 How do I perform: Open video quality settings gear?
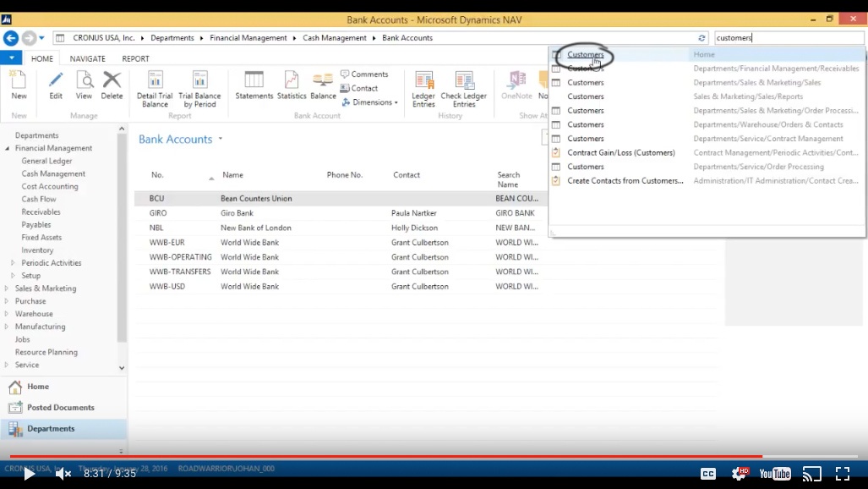click(x=739, y=474)
